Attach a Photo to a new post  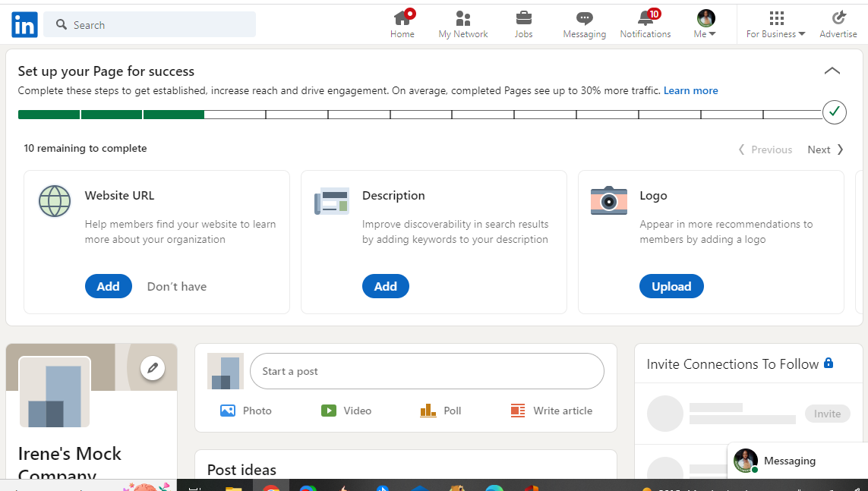click(245, 411)
